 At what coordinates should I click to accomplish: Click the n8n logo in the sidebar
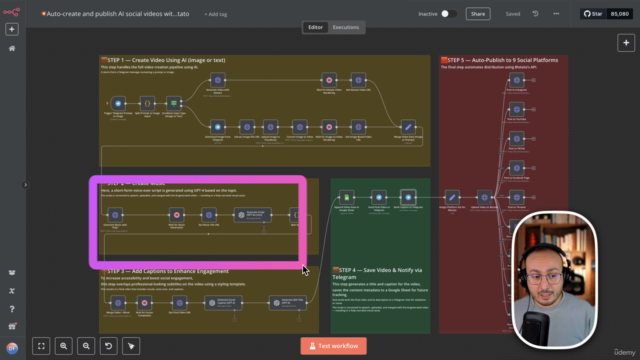(11, 12)
